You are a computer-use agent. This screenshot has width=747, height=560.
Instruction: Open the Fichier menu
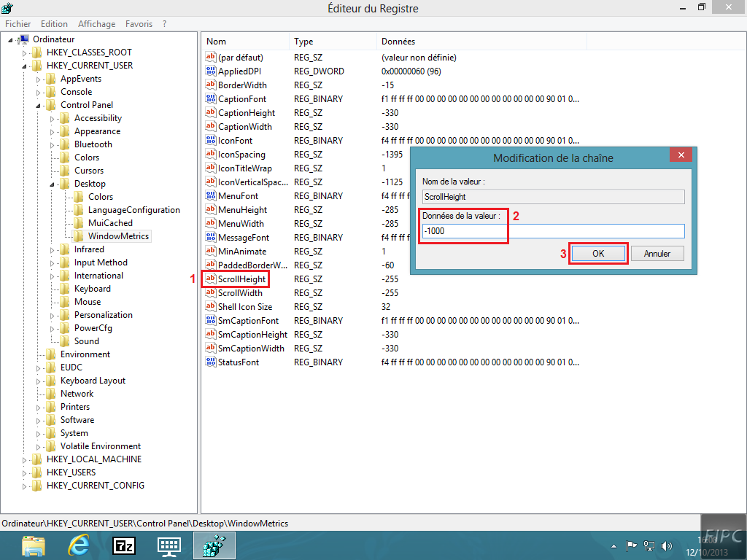18,24
